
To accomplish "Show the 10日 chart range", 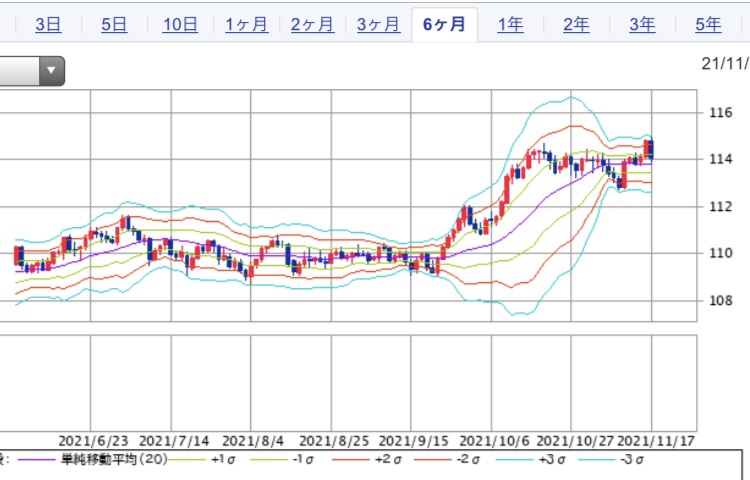I will tap(180, 25).
